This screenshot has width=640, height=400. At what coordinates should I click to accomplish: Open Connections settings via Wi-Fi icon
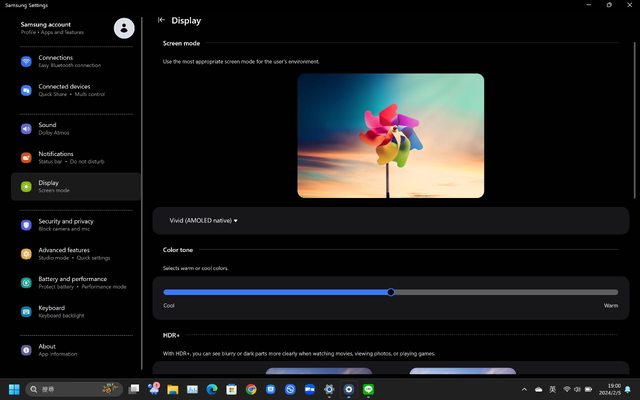(x=26, y=61)
